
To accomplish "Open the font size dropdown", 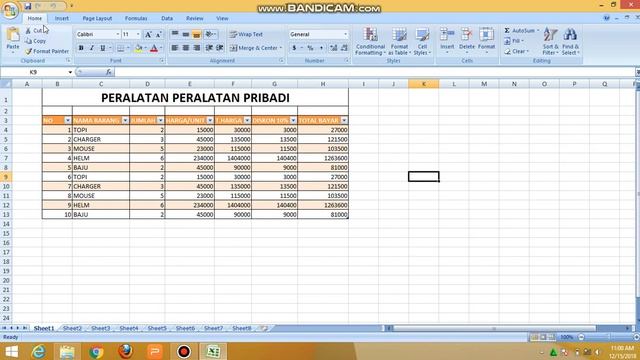I will tap(138, 34).
